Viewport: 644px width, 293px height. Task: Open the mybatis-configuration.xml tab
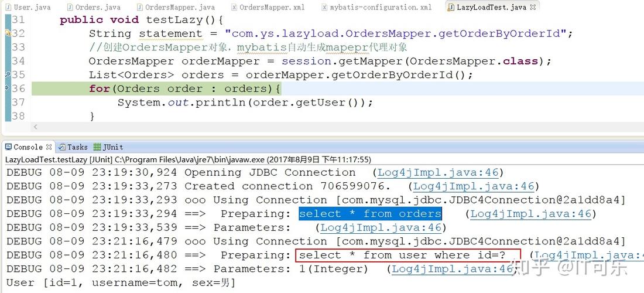pyautogui.click(x=376, y=7)
